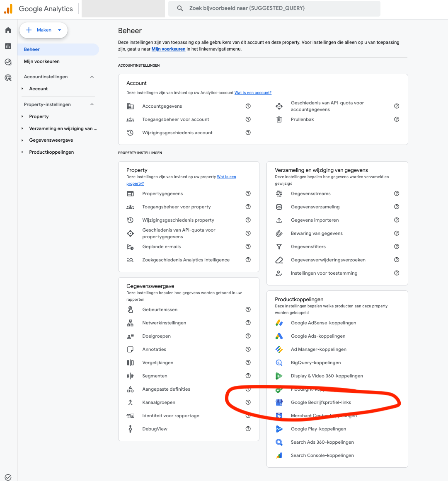
Task: Click help icon for Toegangsbeheer voor account
Action: [248, 119]
